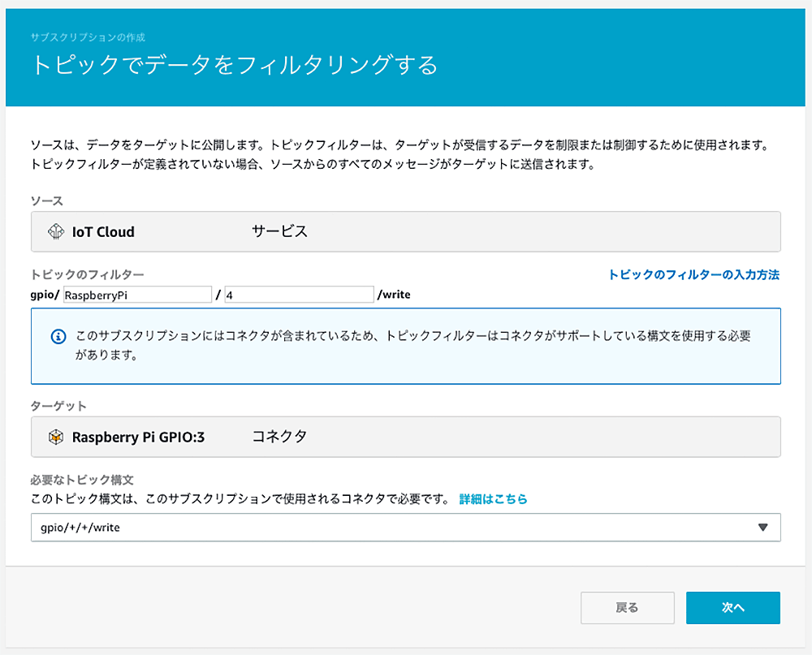
Task: Click the gpio/ prefix before the topic filter
Action: click(x=45, y=295)
